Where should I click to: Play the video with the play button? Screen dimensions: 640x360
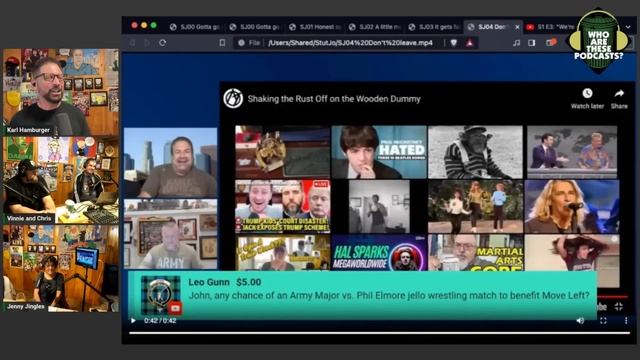pyautogui.click(x=133, y=320)
